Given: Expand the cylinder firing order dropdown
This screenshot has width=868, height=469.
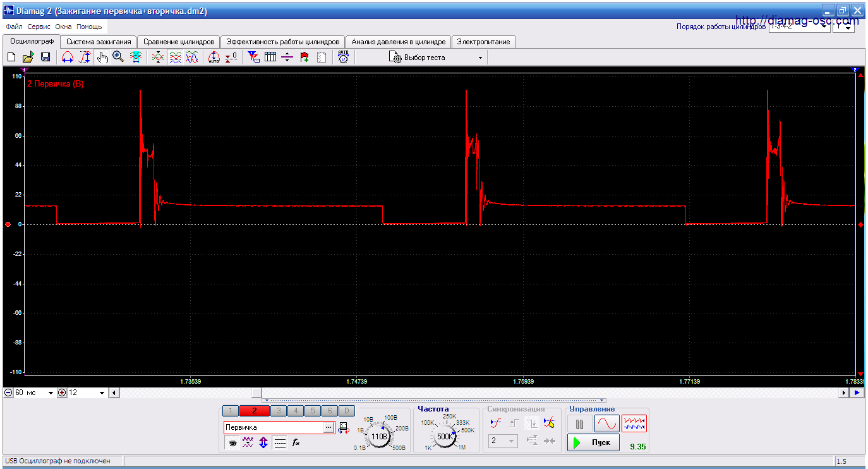Looking at the screenshot, I should pyautogui.click(x=825, y=27).
